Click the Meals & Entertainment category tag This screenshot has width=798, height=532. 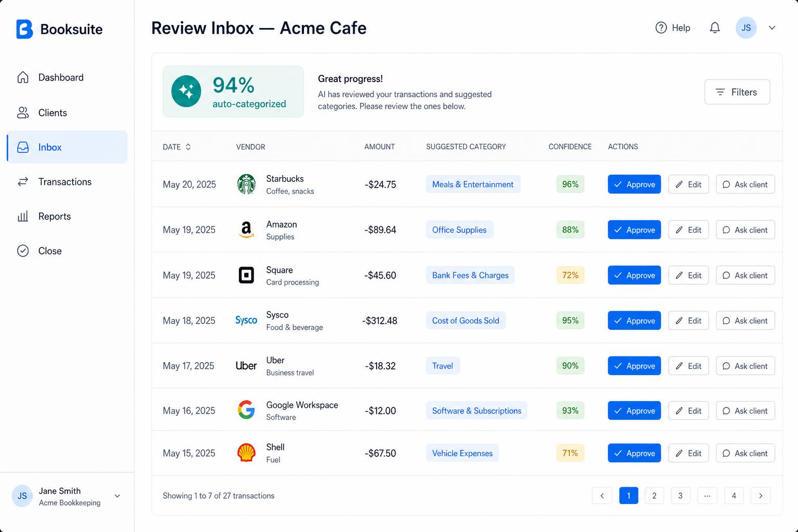(x=473, y=184)
